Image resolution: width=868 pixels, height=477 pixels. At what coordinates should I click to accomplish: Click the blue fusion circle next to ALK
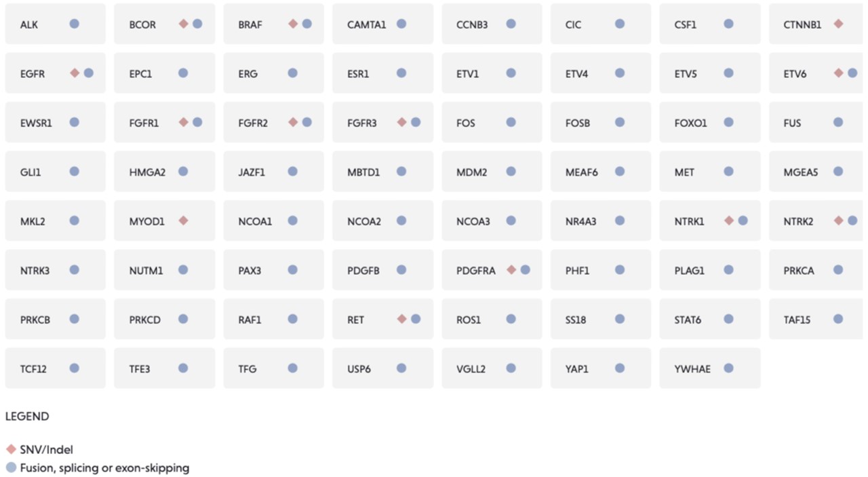[x=75, y=24]
